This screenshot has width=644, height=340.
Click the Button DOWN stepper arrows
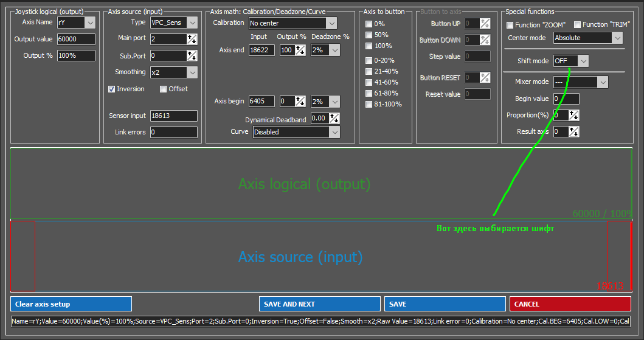(x=485, y=40)
